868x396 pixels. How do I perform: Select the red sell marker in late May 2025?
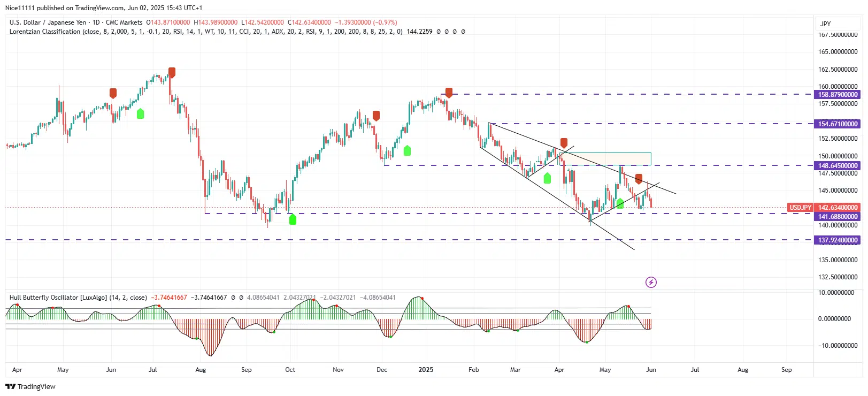(x=639, y=179)
